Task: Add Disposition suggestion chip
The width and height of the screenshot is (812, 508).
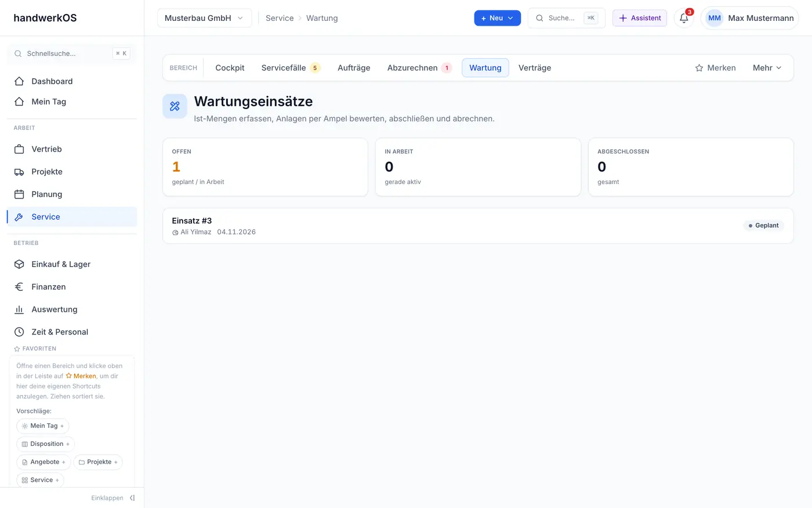Action: 45,444
